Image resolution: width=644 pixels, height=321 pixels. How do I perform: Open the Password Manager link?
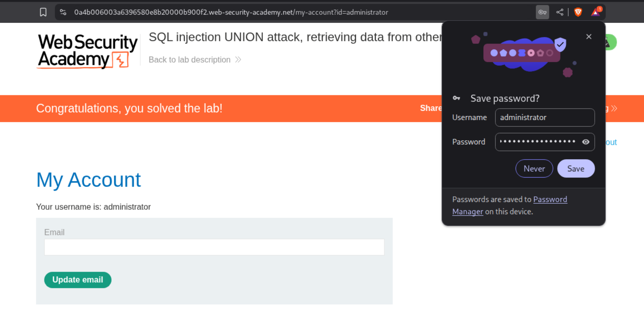pos(550,200)
